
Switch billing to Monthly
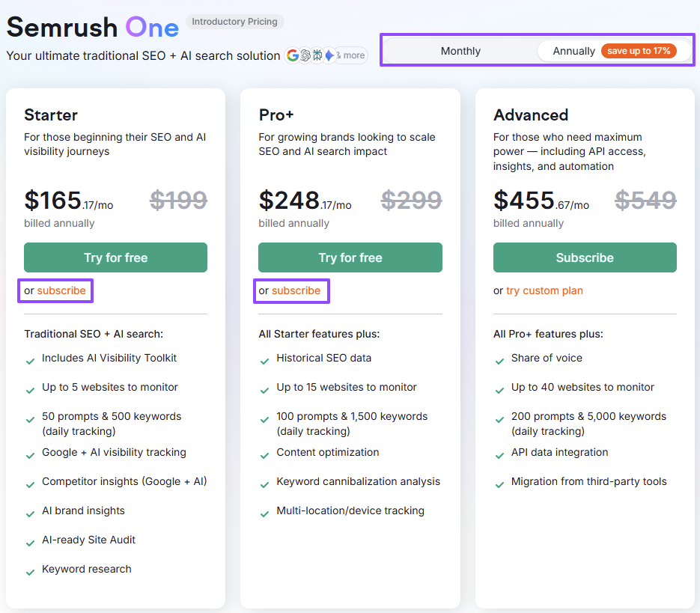pos(460,51)
